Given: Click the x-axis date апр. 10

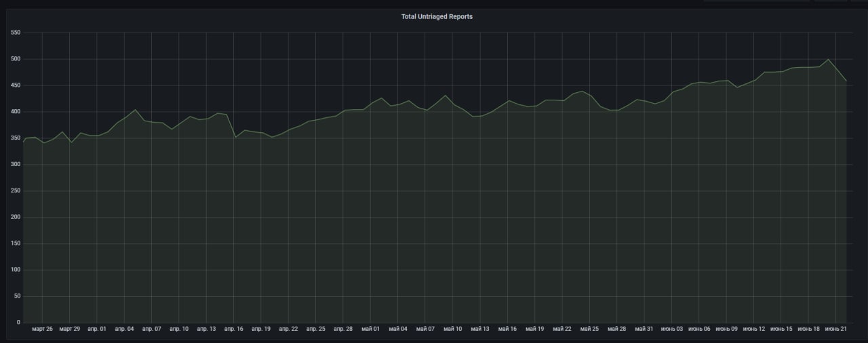Looking at the screenshot, I should coord(179,329).
